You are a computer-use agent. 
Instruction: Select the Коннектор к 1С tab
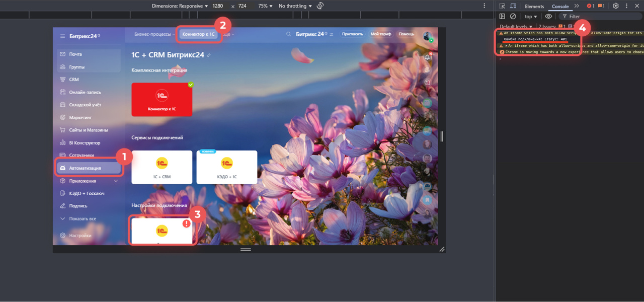198,34
